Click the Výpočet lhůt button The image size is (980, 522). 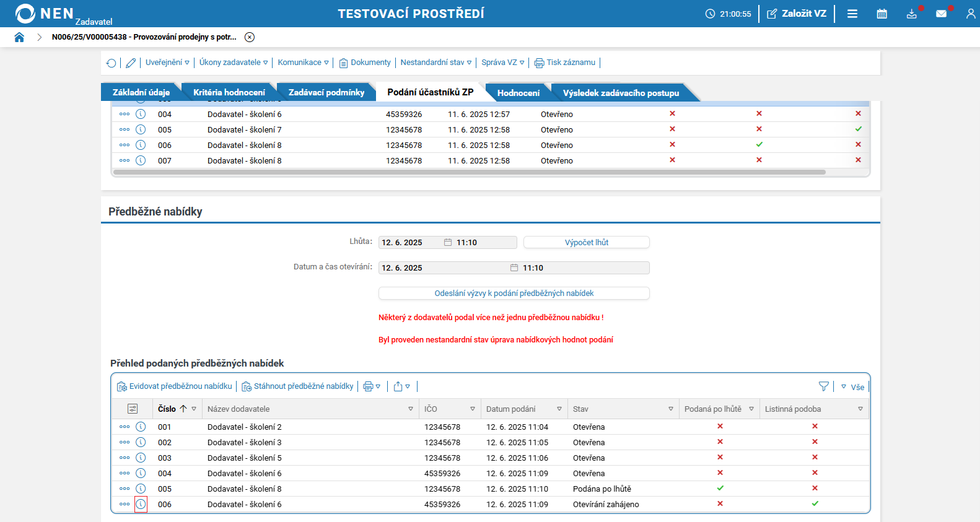(x=586, y=242)
